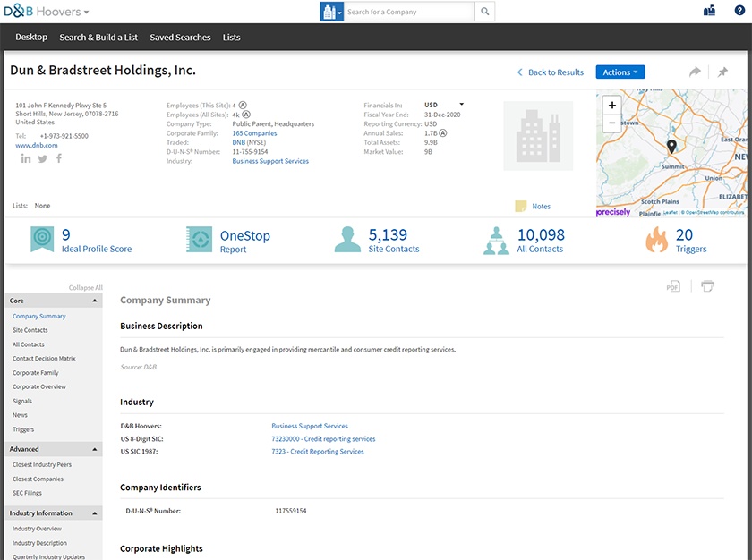Open the Actions dropdown button
752x560 pixels.
pyautogui.click(x=620, y=72)
